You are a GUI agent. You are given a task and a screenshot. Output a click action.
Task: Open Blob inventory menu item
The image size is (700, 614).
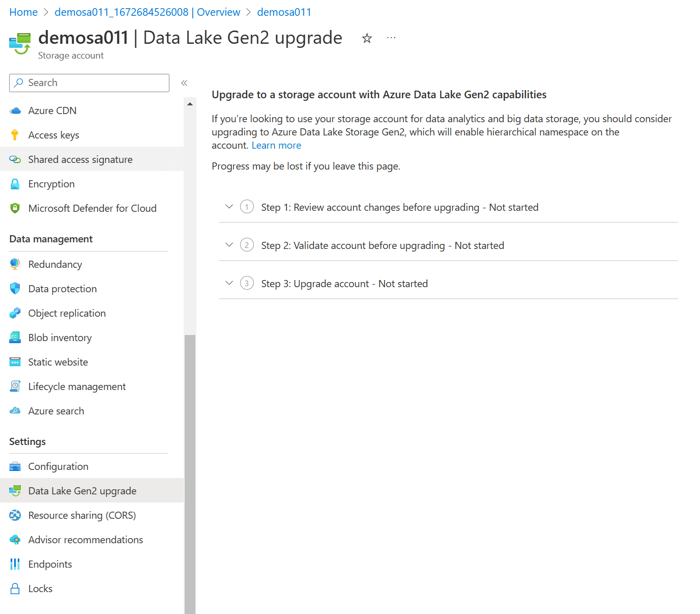pyautogui.click(x=92, y=338)
